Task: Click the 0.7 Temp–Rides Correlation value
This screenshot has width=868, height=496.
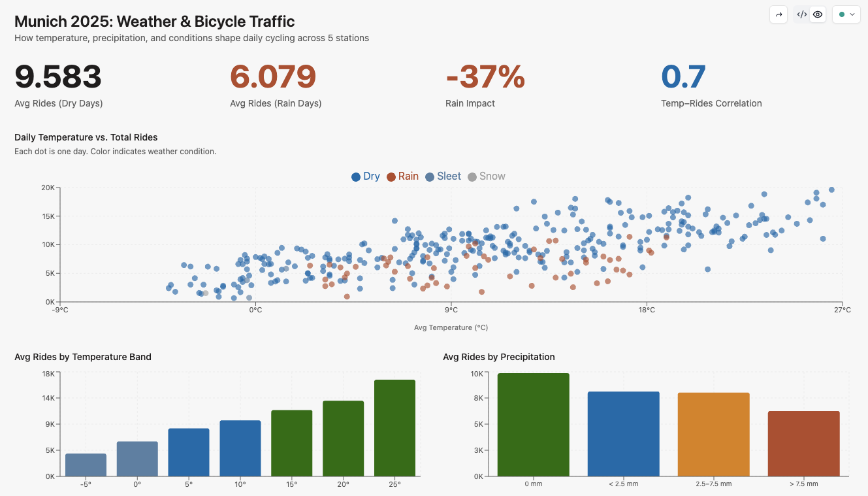Action: (x=683, y=77)
